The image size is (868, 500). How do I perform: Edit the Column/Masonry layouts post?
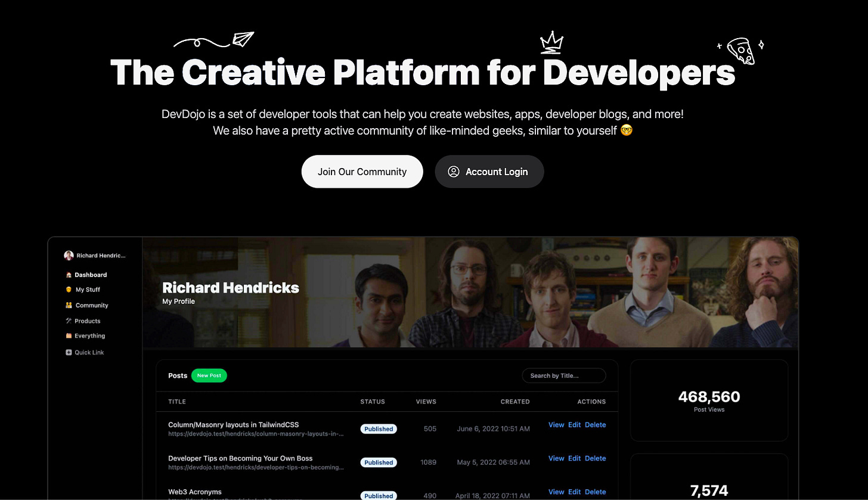tap(574, 425)
